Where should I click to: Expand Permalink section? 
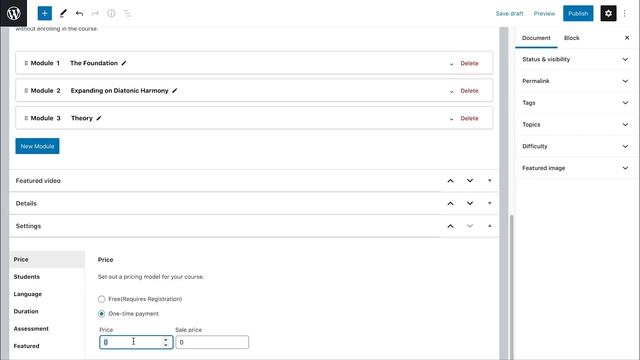point(576,81)
